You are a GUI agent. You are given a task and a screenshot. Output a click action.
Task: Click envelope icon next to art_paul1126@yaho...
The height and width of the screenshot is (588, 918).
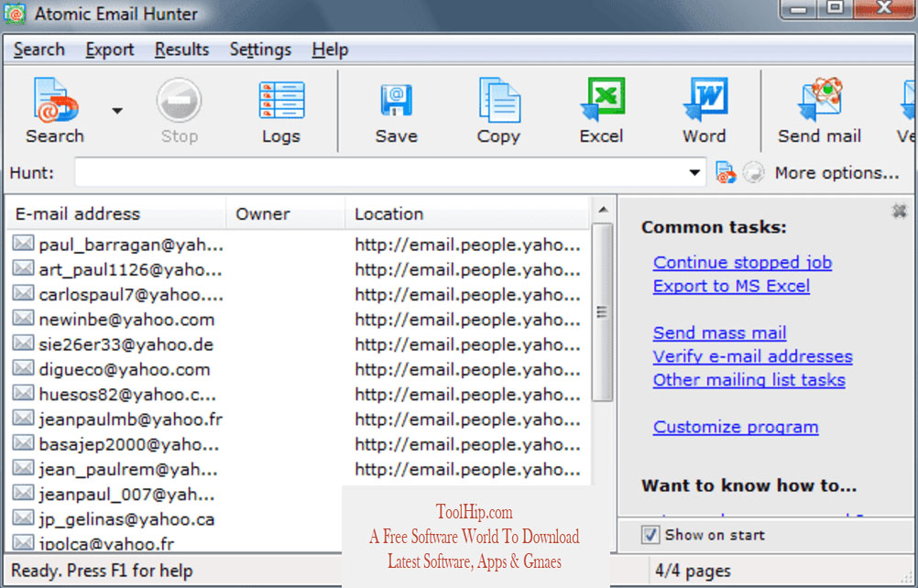click(23, 268)
